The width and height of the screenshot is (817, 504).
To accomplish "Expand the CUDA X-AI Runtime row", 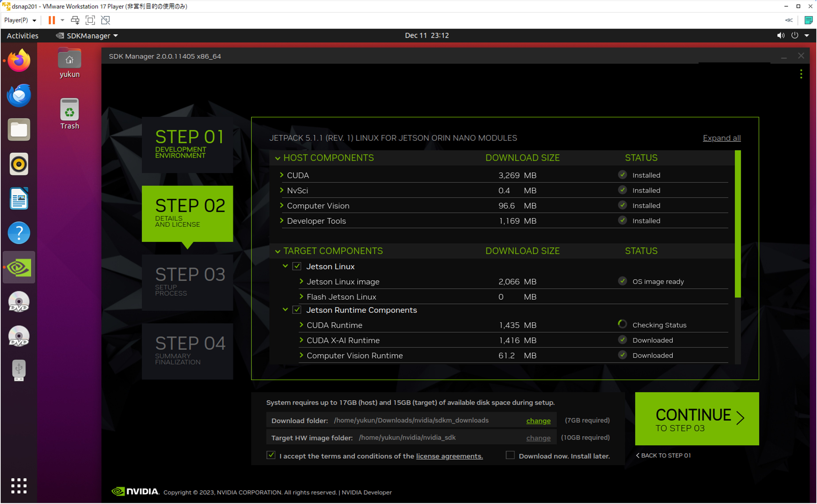I will (x=301, y=340).
